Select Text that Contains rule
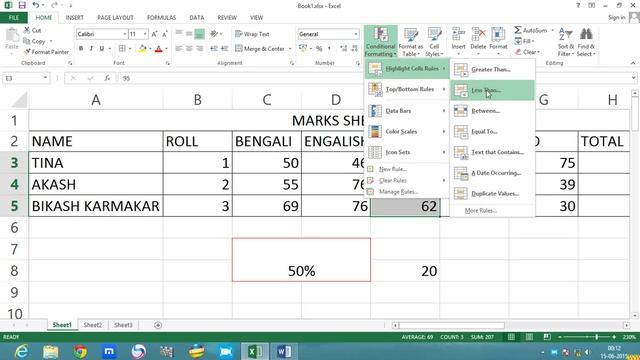This screenshot has height=360, width=640. (492, 152)
